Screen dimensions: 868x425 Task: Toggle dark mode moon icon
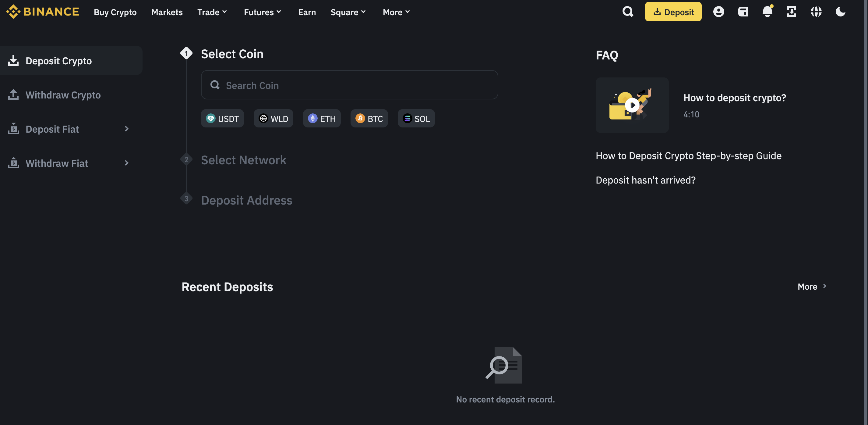(x=840, y=12)
